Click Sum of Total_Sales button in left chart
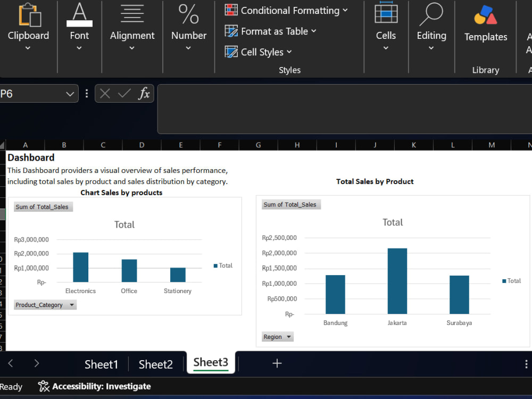Image resolution: width=532 pixels, height=399 pixels. pos(43,206)
